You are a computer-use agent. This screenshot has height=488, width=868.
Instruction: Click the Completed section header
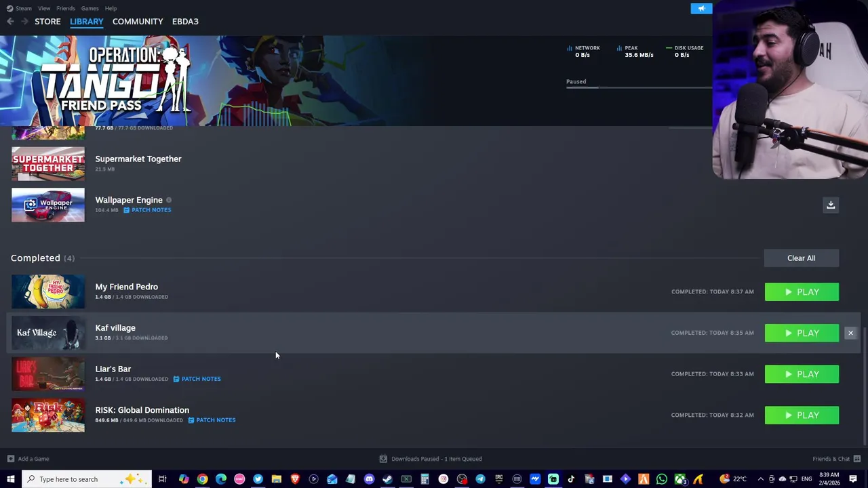pyautogui.click(x=43, y=258)
